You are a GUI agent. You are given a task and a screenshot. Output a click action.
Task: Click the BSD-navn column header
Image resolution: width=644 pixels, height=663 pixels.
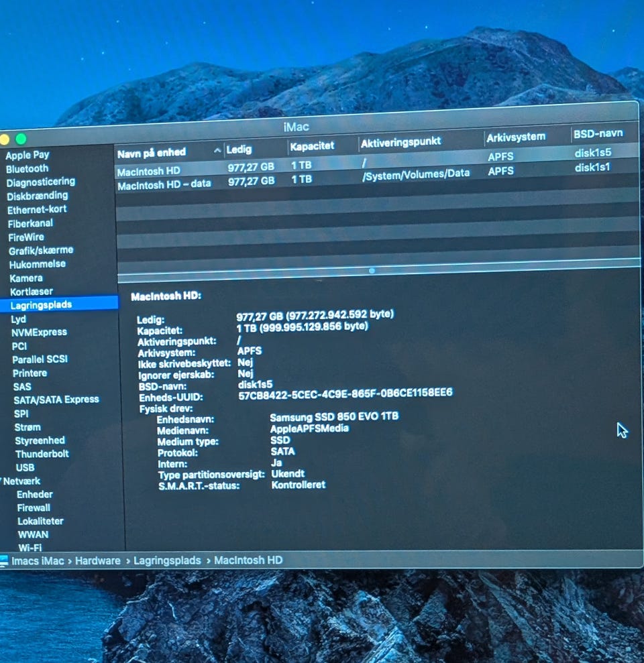(598, 134)
